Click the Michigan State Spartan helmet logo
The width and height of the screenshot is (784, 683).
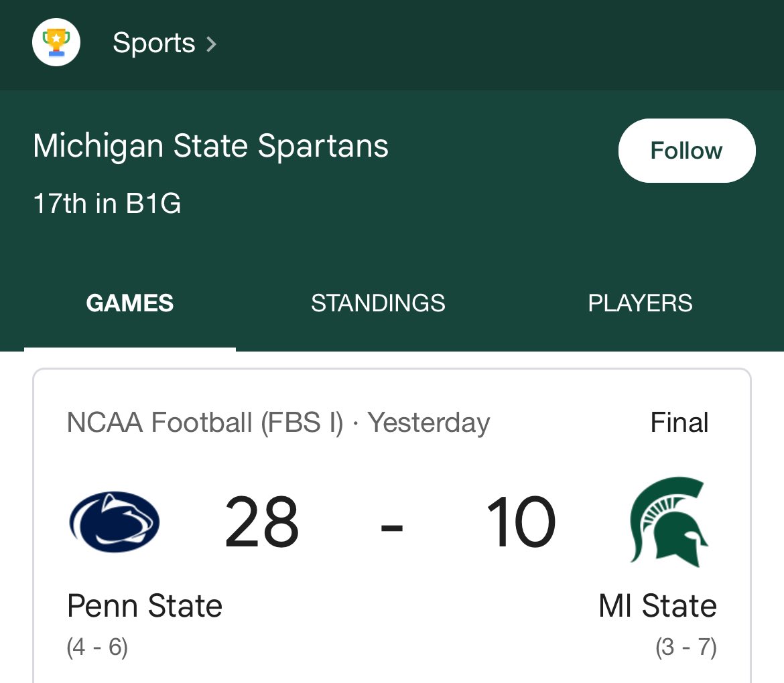point(669,522)
